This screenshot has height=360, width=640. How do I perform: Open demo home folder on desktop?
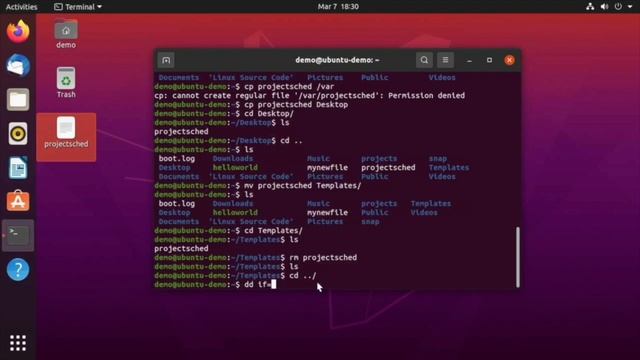coord(66,34)
